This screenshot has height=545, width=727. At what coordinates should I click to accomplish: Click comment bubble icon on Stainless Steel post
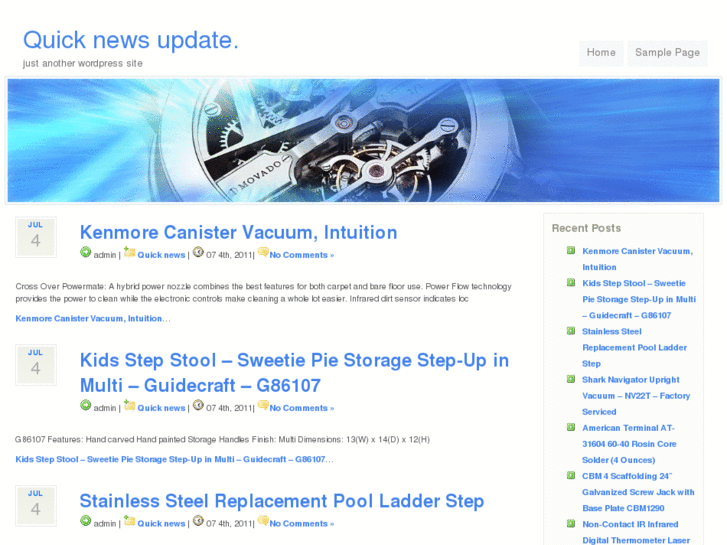coord(263,520)
